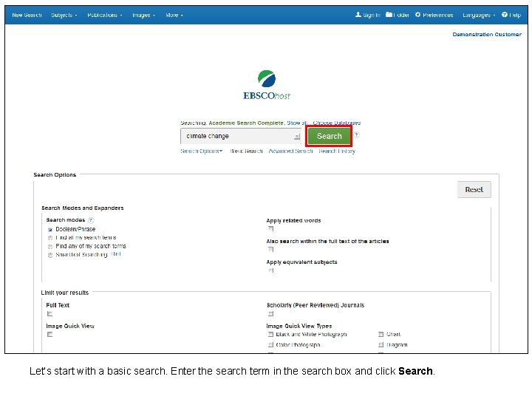
Task: Click the Sign In text link
Action: 372,15
